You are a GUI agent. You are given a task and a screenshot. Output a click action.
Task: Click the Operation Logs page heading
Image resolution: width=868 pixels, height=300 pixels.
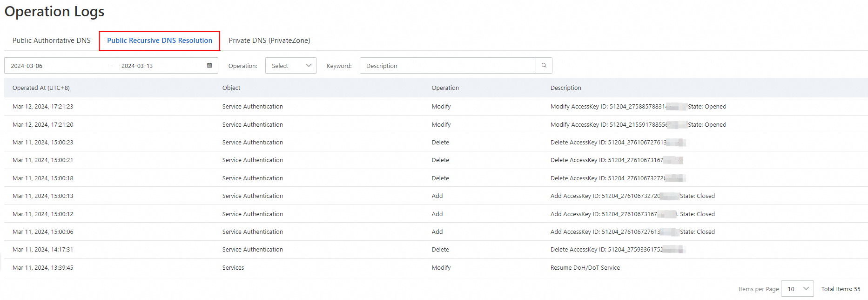coord(54,12)
